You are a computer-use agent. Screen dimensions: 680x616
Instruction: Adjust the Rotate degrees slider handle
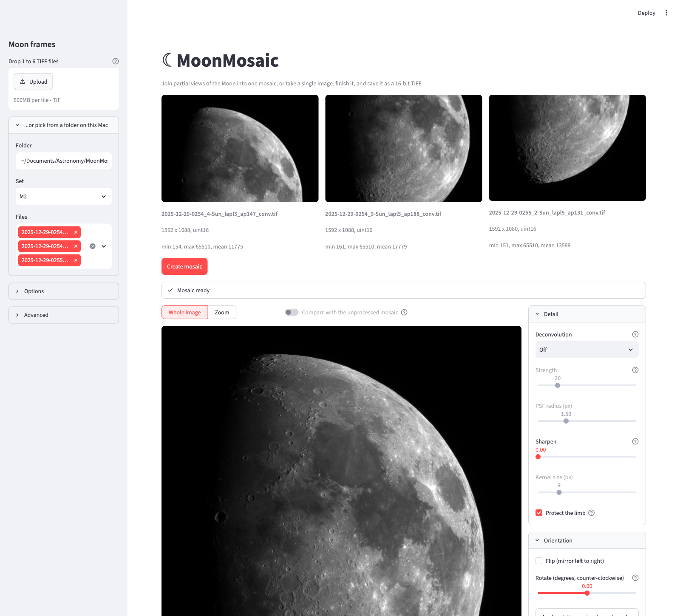[x=587, y=593]
